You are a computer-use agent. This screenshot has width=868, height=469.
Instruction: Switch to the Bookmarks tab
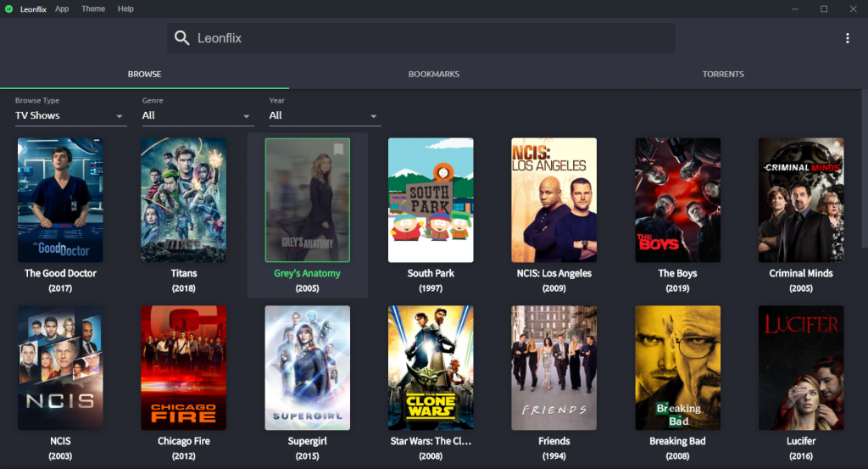pos(434,74)
